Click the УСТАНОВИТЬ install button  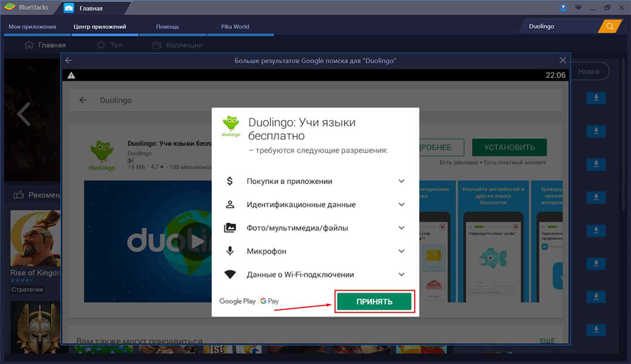coord(509,148)
